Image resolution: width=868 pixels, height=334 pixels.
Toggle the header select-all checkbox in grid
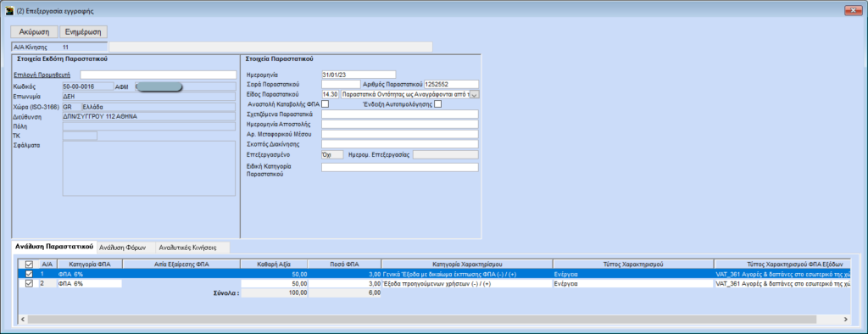click(29, 264)
